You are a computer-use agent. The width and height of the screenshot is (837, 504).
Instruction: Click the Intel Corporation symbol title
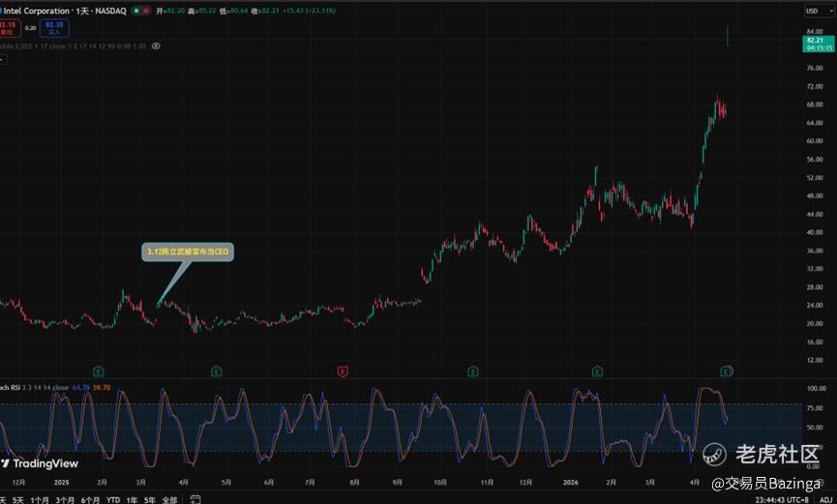tap(64, 11)
